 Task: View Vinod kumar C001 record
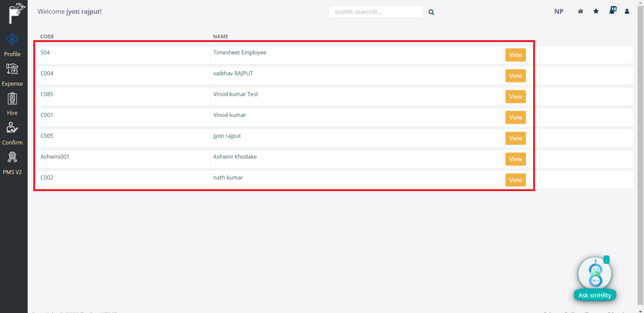515,117
